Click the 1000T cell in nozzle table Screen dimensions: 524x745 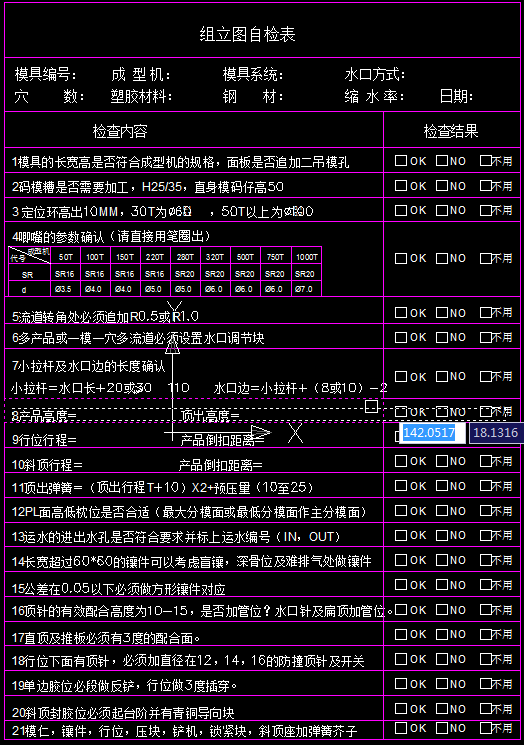pyautogui.click(x=306, y=257)
